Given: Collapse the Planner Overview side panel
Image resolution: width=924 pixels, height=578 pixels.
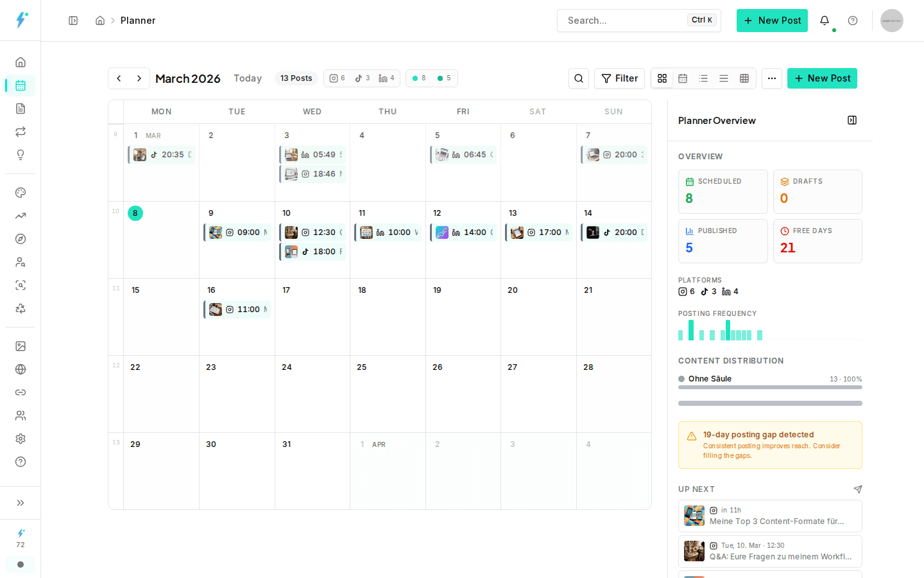Looking at the screenshot, I should (x=852, y=120).
